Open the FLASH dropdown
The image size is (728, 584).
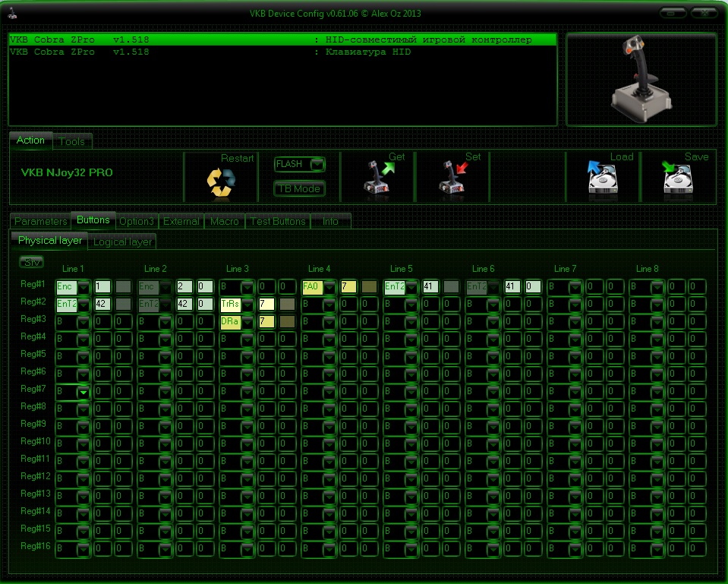pos(317,164)
